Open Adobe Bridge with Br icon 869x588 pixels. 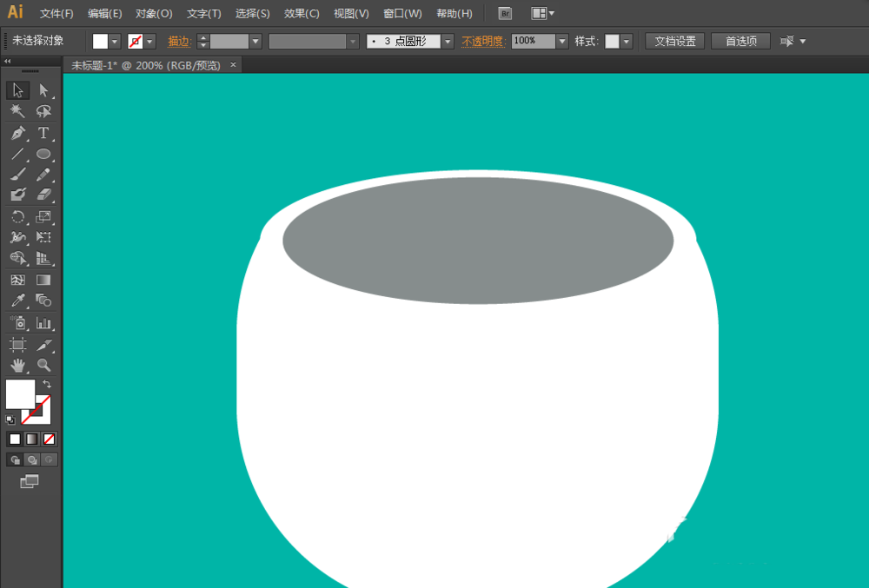coord(505,14)
